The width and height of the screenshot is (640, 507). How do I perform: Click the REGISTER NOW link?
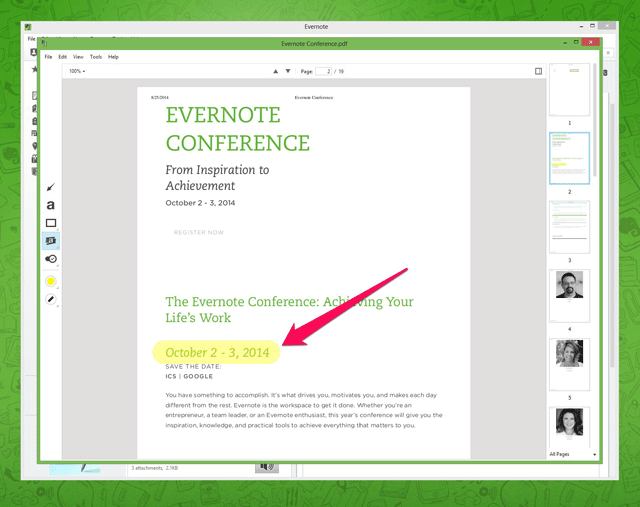[x=199, y=232]
